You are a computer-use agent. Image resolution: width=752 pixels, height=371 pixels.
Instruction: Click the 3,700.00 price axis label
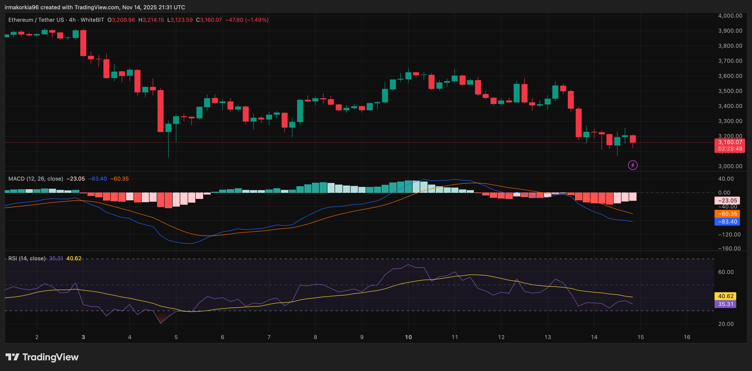[731, 61]
